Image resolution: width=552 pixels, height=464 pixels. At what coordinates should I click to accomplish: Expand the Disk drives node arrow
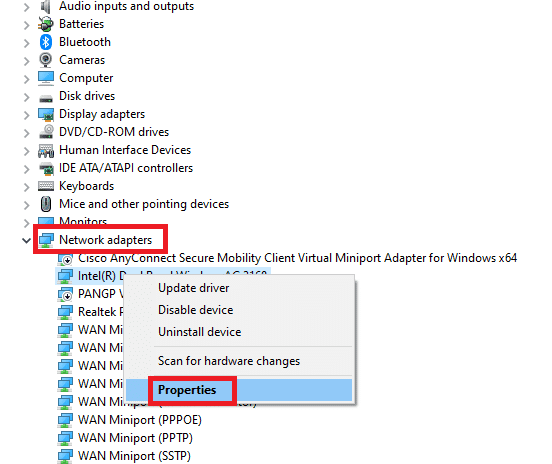(26, 97)
